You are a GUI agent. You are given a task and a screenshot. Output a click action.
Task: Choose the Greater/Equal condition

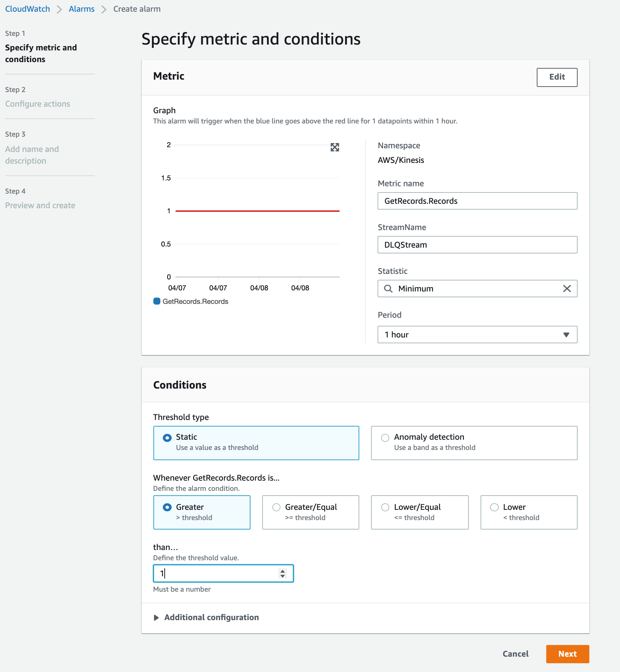276,507
